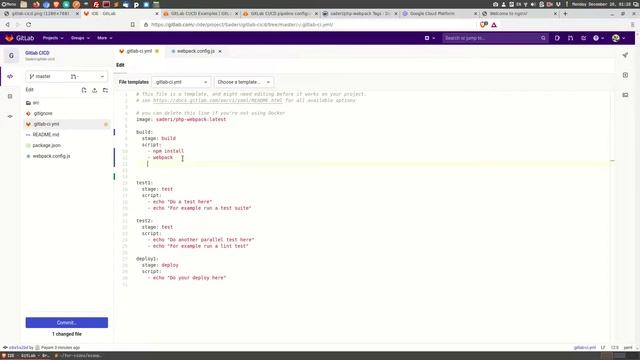The height and width of the screenshot is (360, 640).
Task: Click the GitLab logo in header
Action: (x=19, y=38)
